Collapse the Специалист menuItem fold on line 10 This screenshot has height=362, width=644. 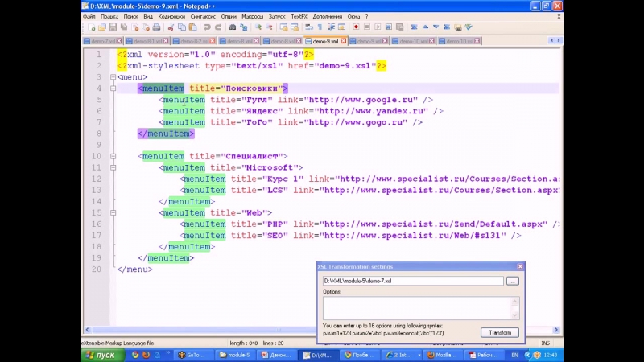coord(111,156)
